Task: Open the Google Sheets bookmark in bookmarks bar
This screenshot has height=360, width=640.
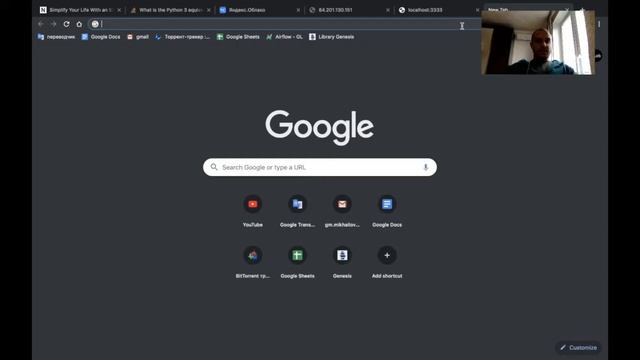Action: [x=238, y=37]
